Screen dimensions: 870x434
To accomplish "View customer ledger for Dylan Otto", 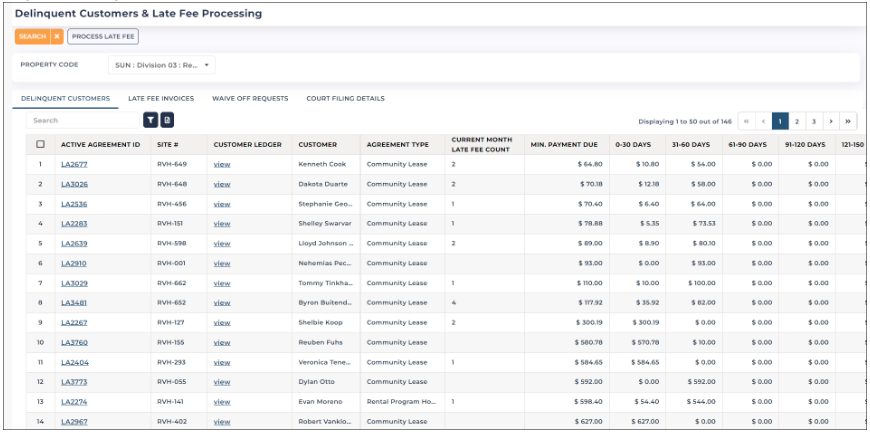I will [x=222, y=382].
